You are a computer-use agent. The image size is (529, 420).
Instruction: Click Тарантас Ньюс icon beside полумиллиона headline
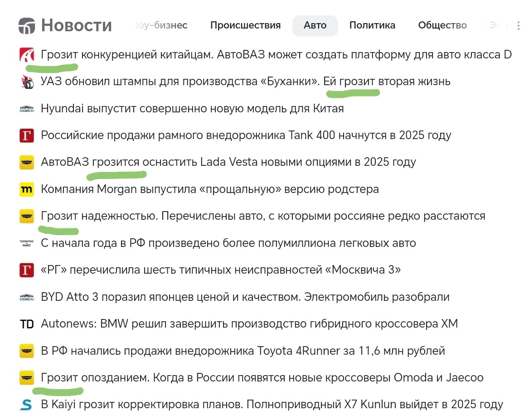(x=27, y=243)
